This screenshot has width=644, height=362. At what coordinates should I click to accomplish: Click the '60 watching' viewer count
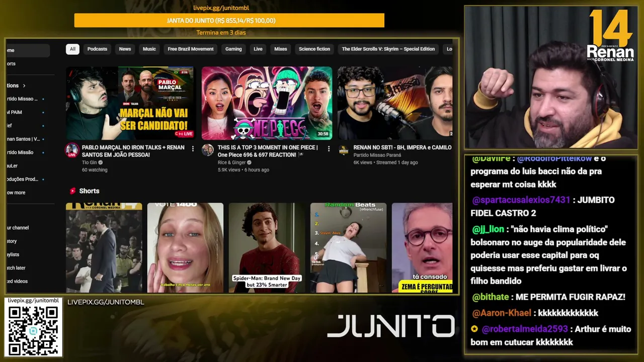point(95,170)
